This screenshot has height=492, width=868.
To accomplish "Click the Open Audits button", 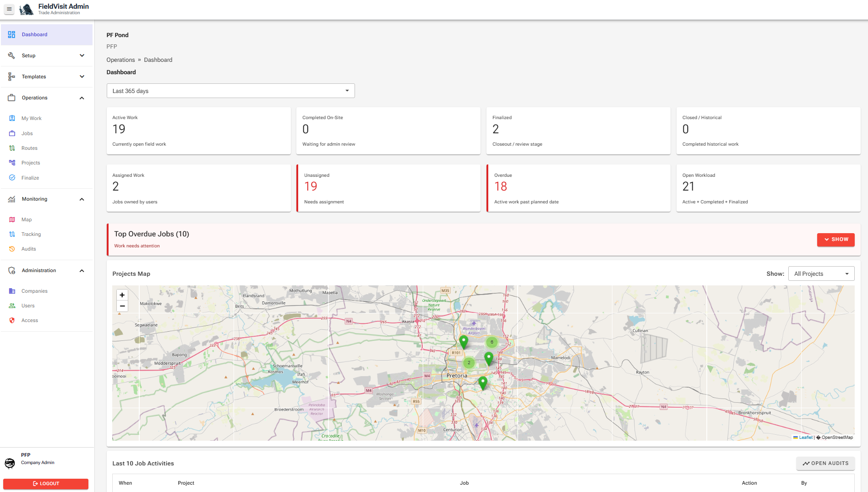I will pos(825,463).
